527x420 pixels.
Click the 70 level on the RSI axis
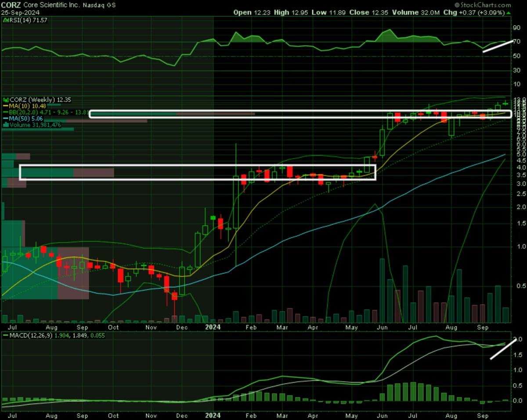click(x=518, y=42)
